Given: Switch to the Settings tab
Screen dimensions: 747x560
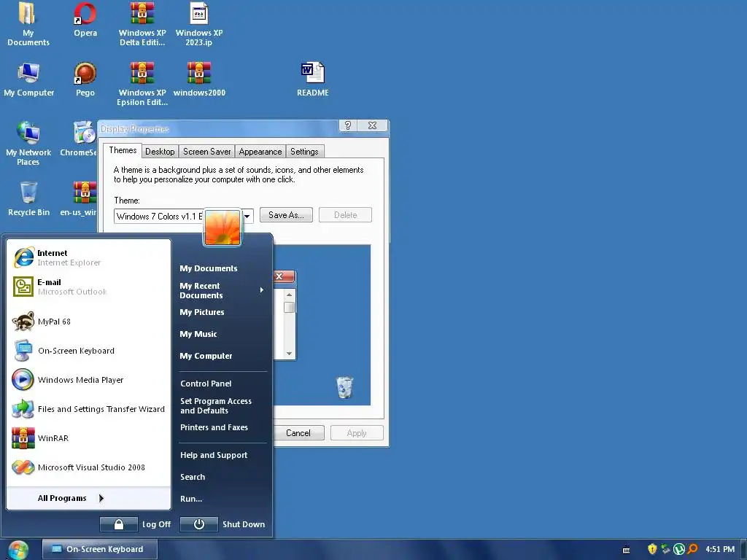Looking at the screenshot, I should (304, 152).
